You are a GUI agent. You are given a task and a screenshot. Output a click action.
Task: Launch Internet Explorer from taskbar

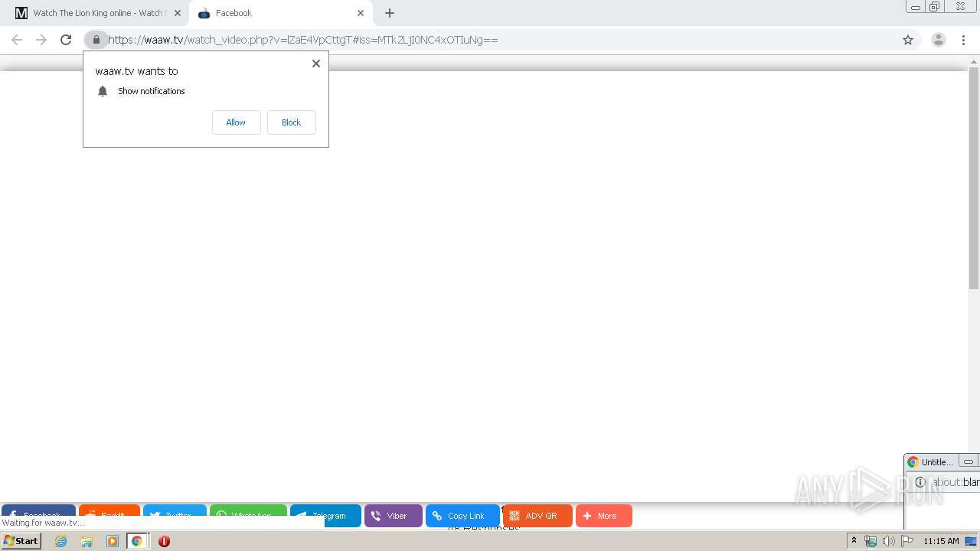click(x=61, y=541)
